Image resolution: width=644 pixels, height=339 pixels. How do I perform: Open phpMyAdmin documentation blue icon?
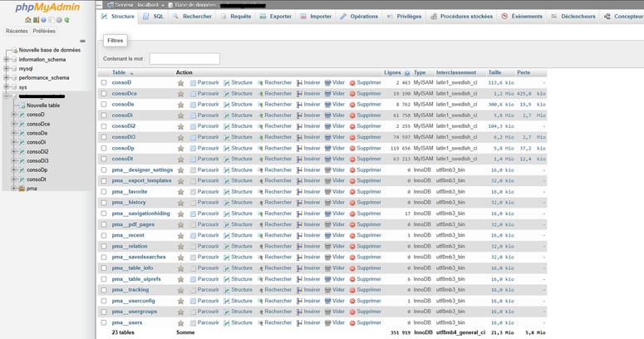pos(43,20)
